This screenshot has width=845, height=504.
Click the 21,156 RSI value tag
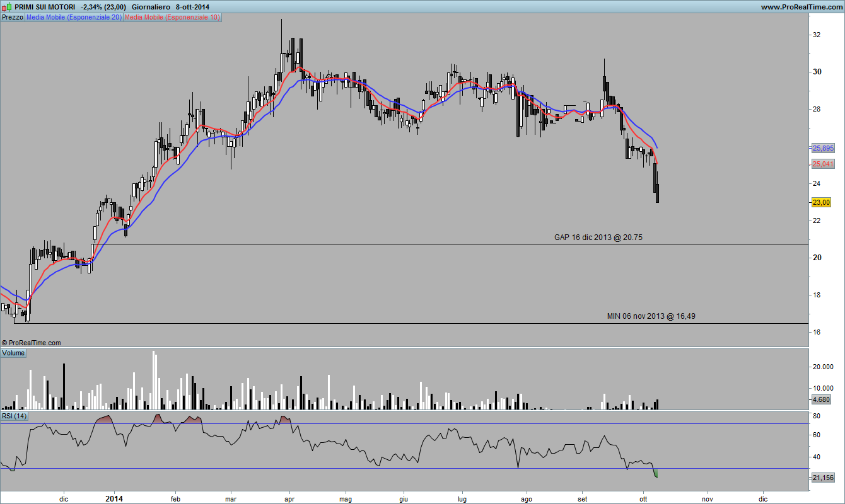pos(823,478)
